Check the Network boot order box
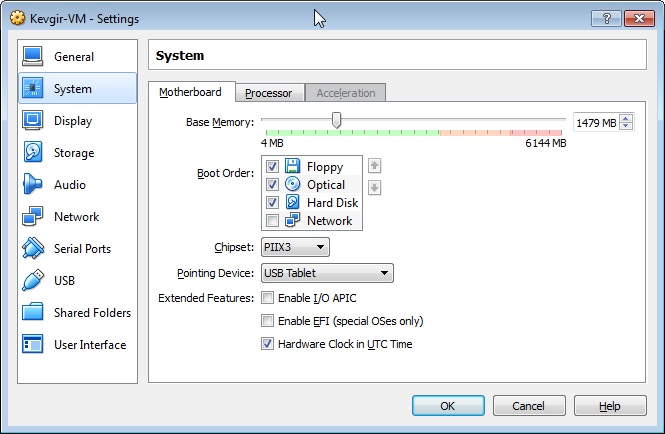The image size is (665, 434). [272, 221]
